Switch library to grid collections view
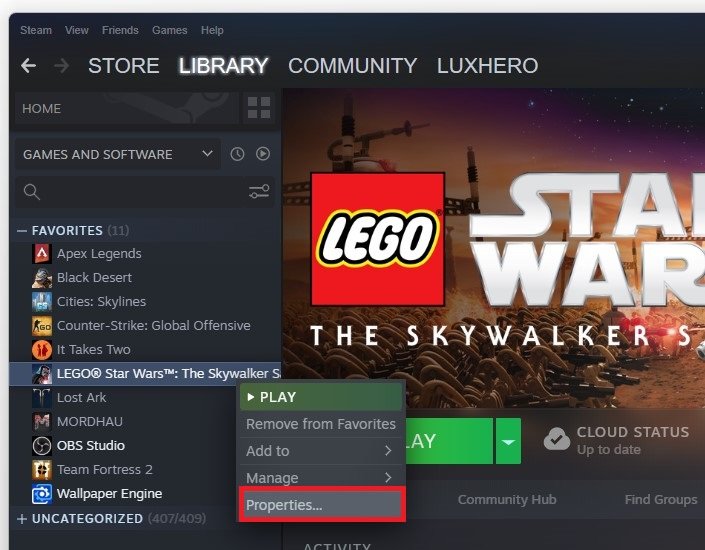The image size is (705, 550). click(259, 108)
